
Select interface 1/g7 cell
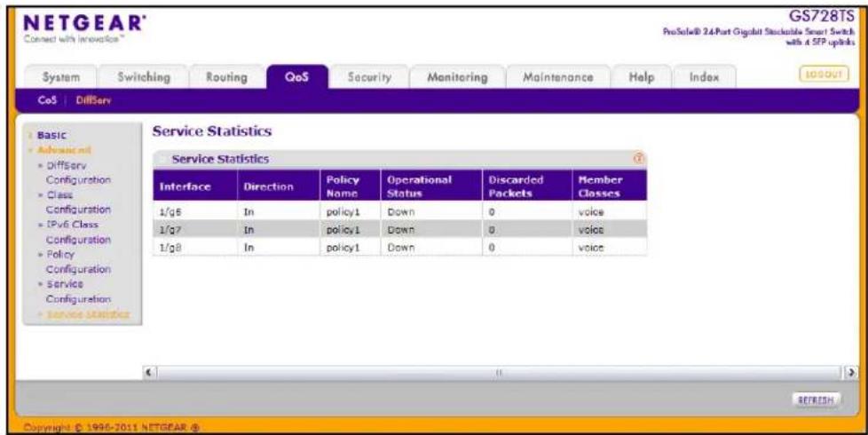pos(195,229)
